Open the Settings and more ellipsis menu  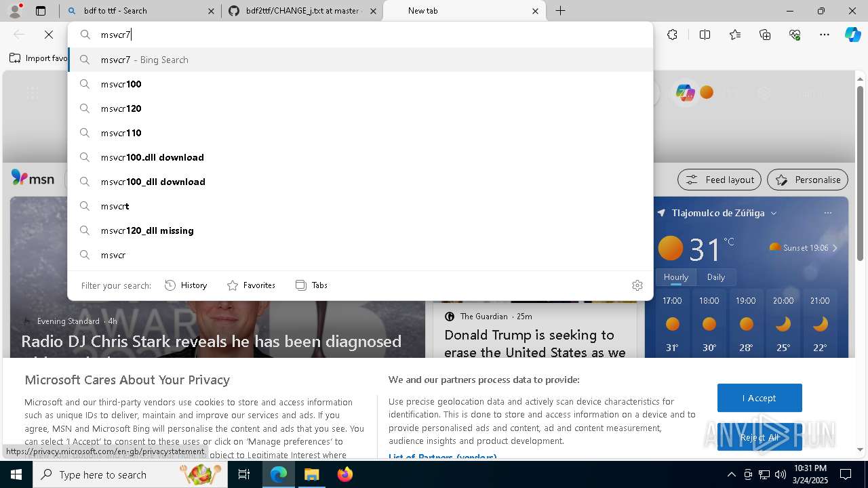click(825, 35)
